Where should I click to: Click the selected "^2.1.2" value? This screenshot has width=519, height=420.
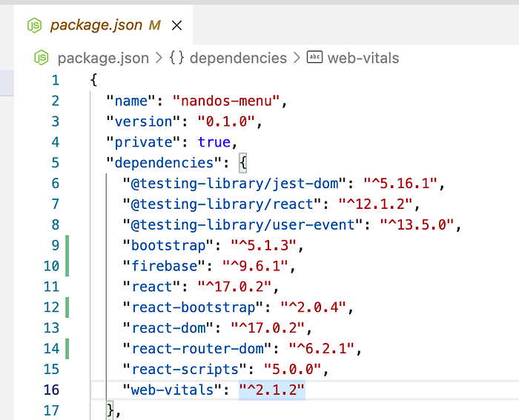272,390
